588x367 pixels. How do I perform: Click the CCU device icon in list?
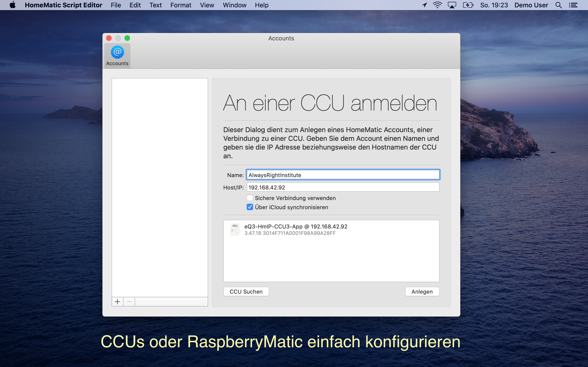coord(235,229)
